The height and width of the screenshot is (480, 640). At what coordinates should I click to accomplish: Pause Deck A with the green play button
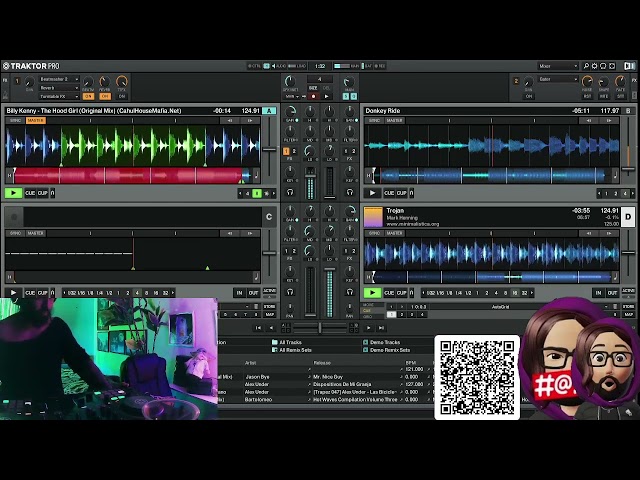click(13, 193)
